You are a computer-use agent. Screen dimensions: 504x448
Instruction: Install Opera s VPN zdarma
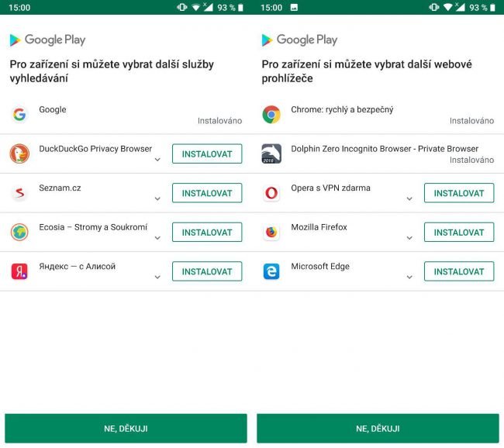tap(459, 193)
